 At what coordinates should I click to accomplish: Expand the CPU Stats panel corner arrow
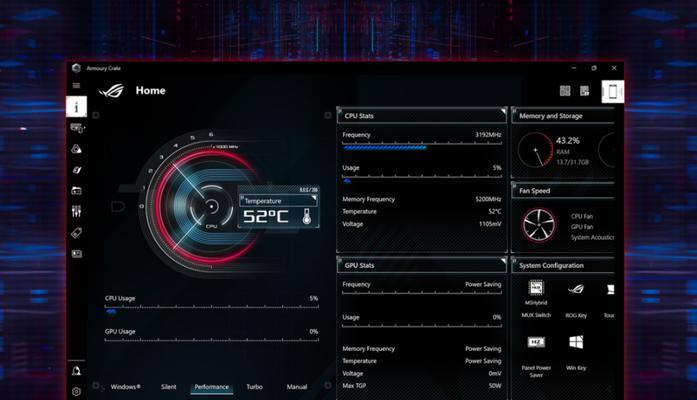tap(503, 111)
